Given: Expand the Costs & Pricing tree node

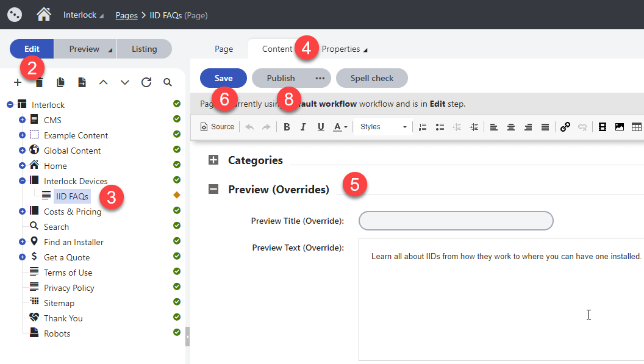Looking at the screenshot, I should click(22, 211).
